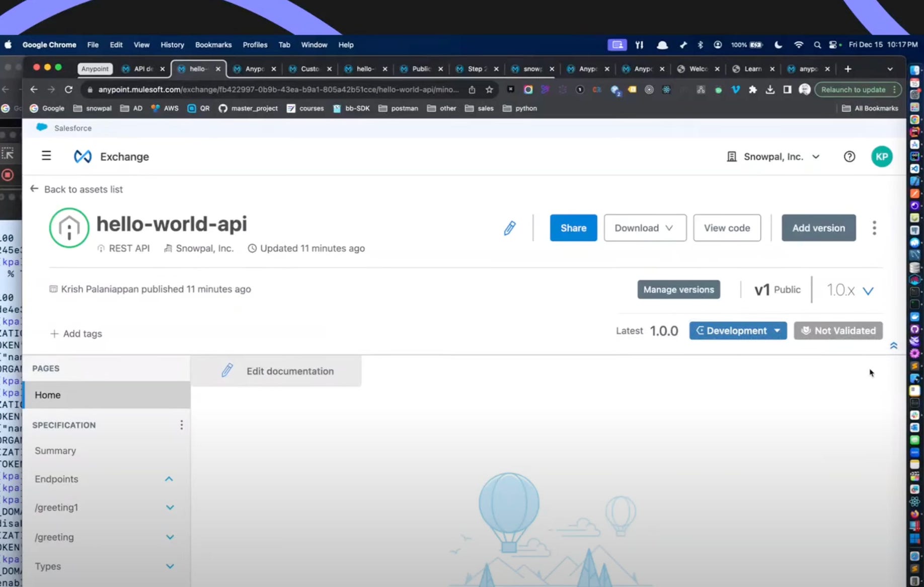The image size is (924, 587).
Task: Go back in browser history
Action: click(34, 90)
